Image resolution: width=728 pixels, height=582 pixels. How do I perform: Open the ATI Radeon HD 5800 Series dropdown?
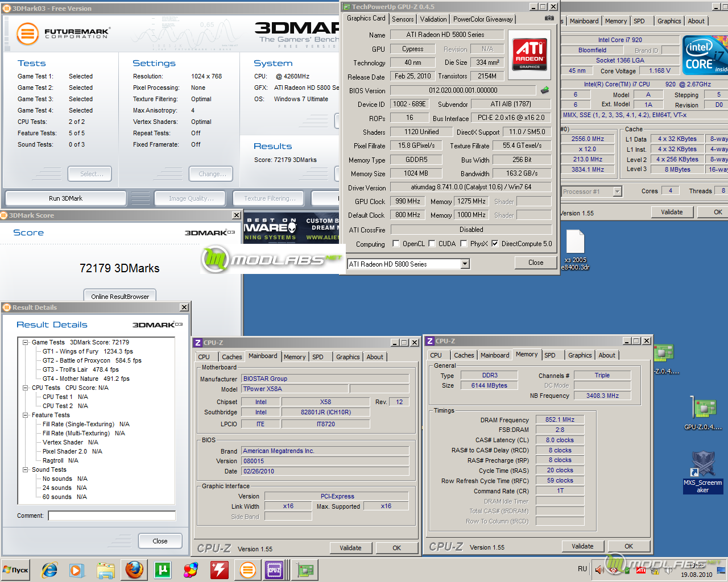tap(465, 264)
